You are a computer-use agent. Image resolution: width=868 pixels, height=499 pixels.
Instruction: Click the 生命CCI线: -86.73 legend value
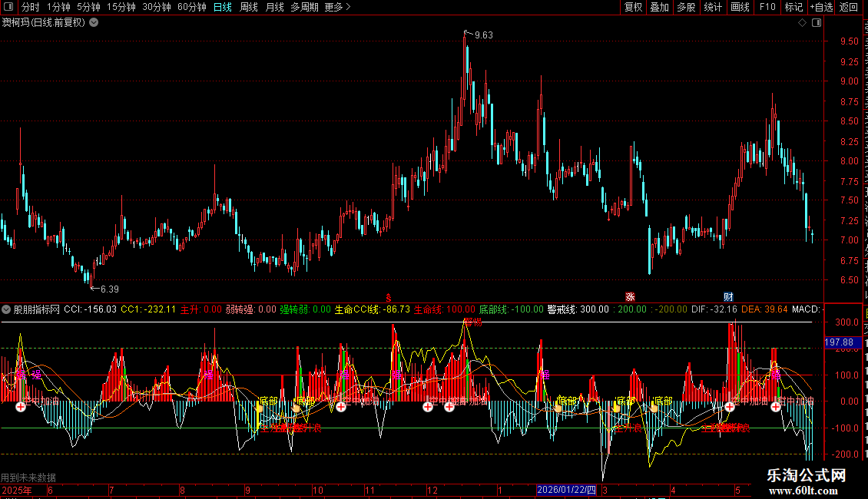(x=373, y=309)
